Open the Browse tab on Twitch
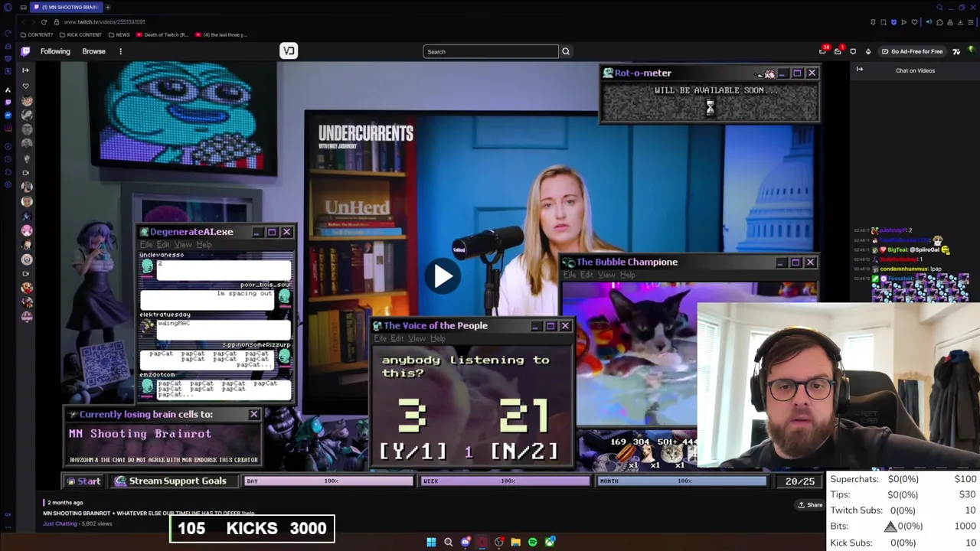980x551 pixels. pyautogui.click(x=93, y=51)
